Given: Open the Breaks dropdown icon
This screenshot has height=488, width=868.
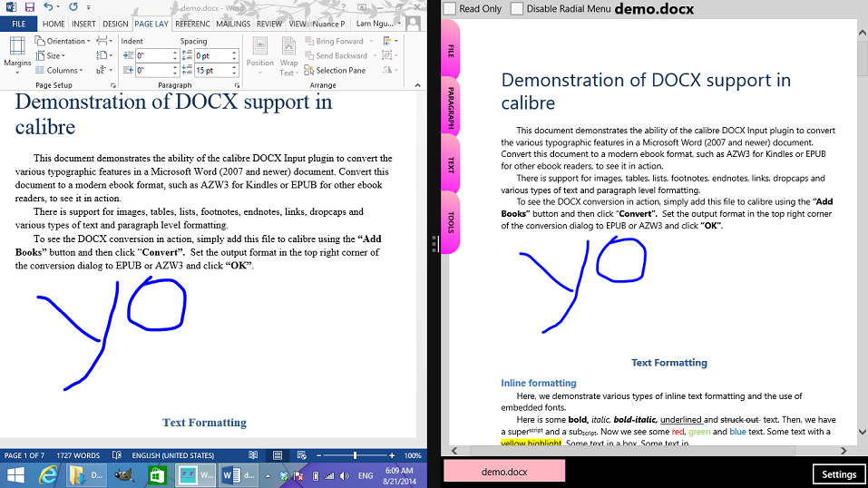Looking at the screenshot, I should pyautogui.click(x=104, y=41).
